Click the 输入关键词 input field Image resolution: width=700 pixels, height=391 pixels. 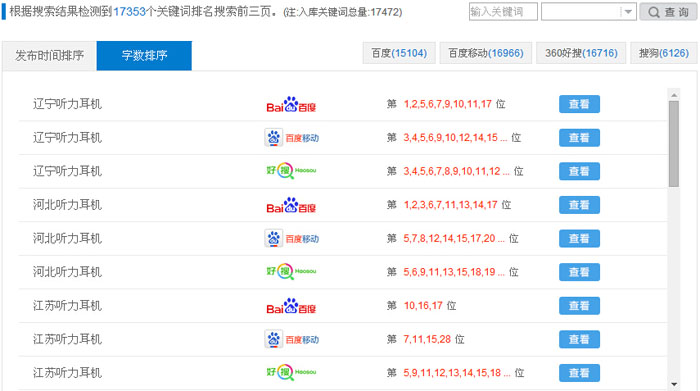[503, 12]
